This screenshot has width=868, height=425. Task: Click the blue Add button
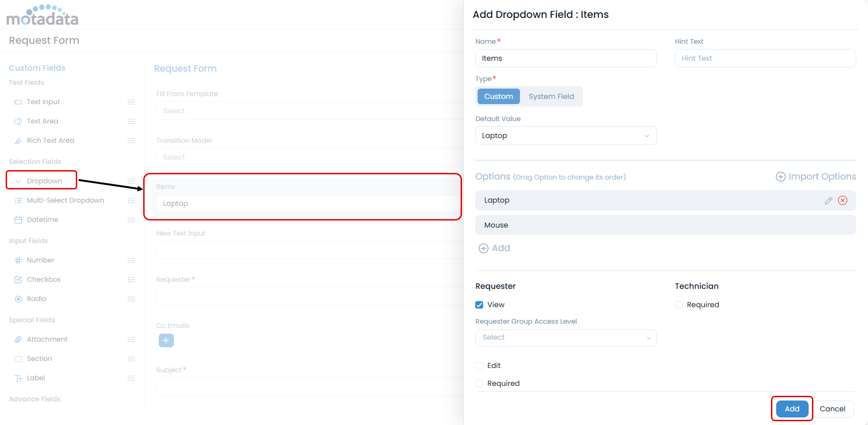click(x=792, y=409)
